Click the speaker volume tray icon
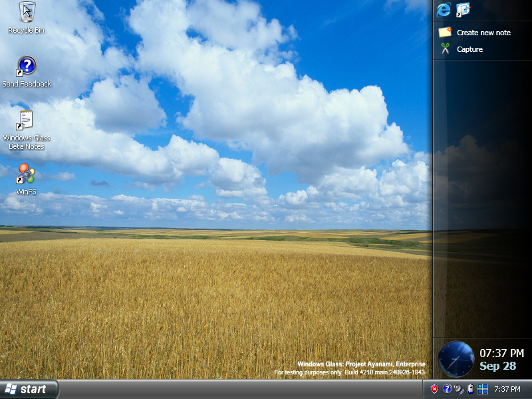This screenshot has width=532, height=399. (459, 389)
